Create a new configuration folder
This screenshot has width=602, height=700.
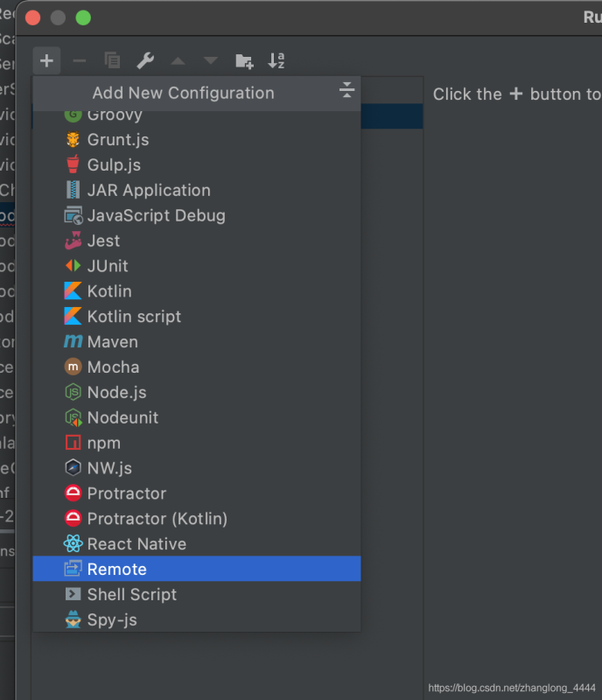click(244, 60)
